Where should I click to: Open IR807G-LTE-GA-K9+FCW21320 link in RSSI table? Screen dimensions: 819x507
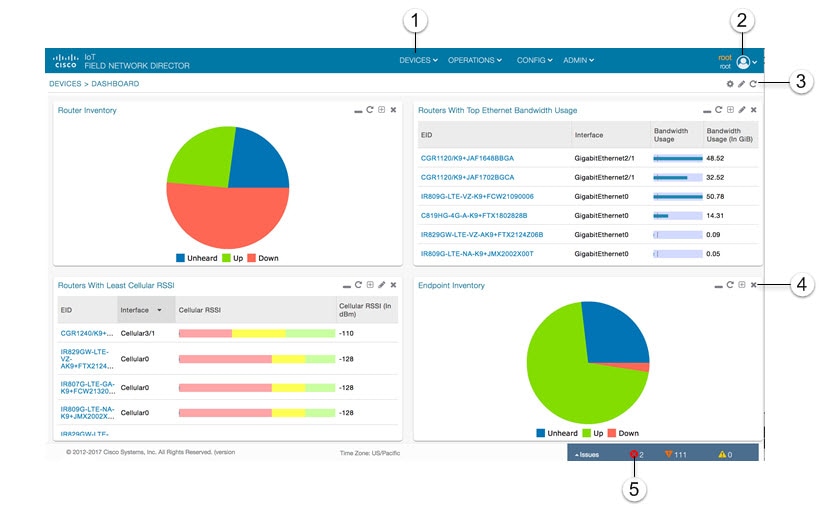pyautogui.click(x=87, y=387)
